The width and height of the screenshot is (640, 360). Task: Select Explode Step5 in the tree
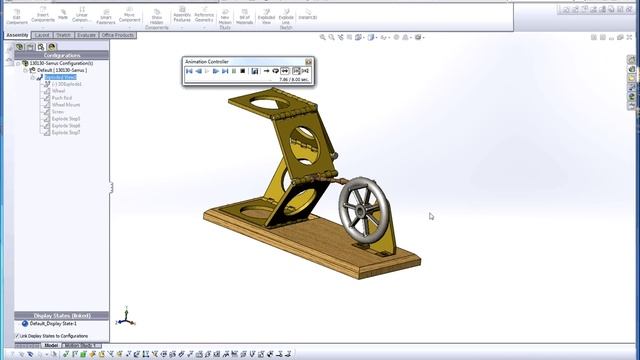[66, 119]
